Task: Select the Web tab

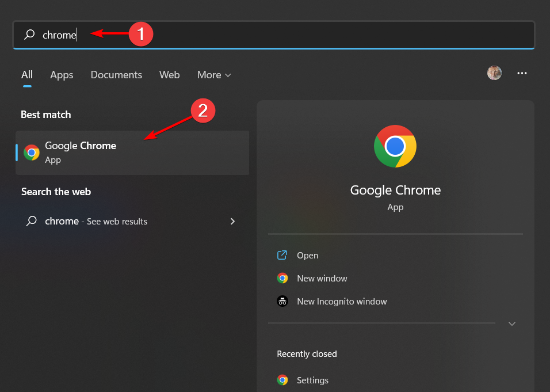Action: 169,75
